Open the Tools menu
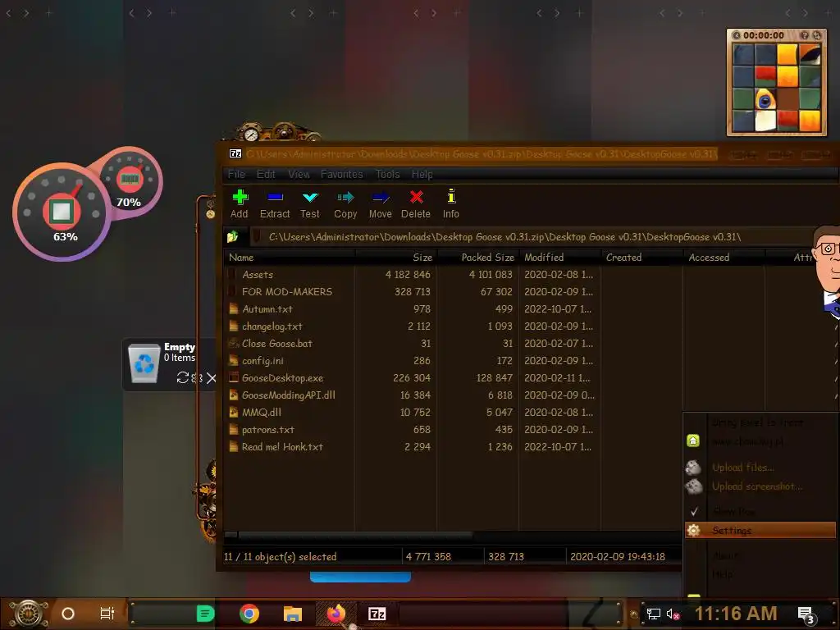Screen dimensions: 840x630 click(387, 174)
